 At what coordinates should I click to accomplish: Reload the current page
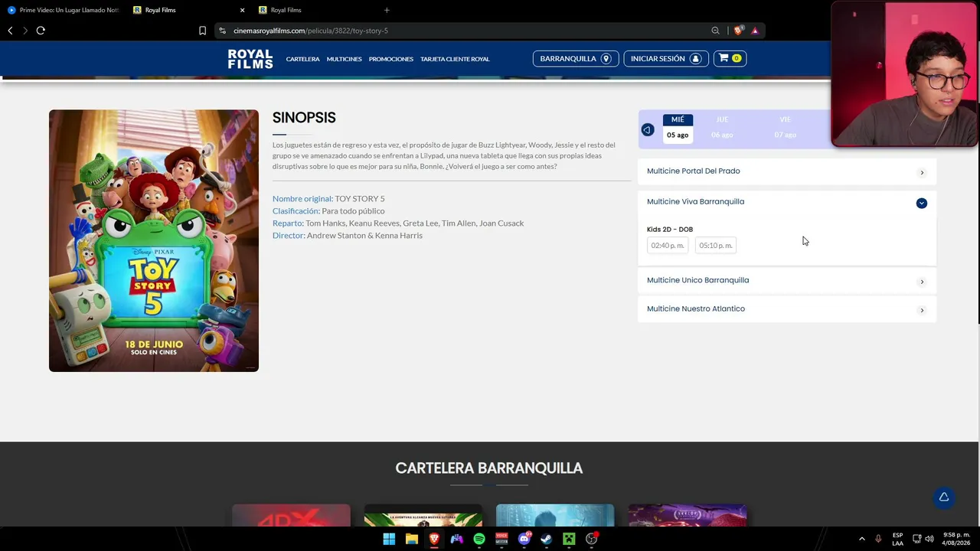41,31
